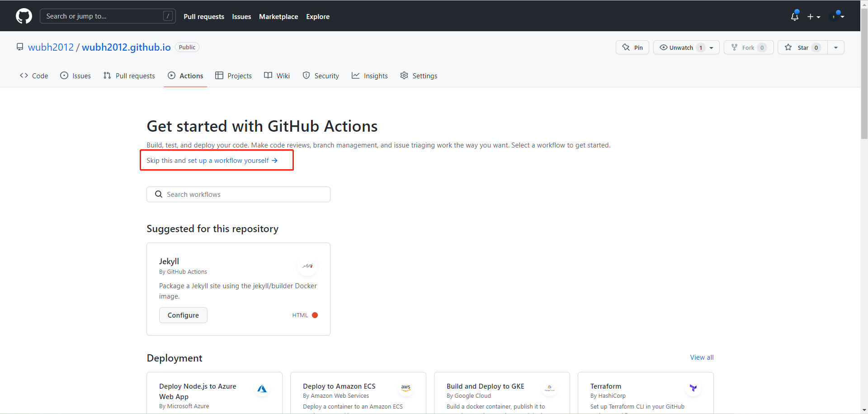Expand the star lists dropdown arrow
The image size is (868, 414).
pyautogui.click(x=836, y=48)
